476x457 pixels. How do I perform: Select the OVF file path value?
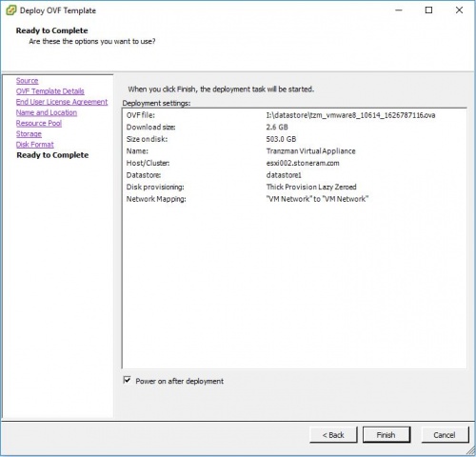[x=350, y=115]
